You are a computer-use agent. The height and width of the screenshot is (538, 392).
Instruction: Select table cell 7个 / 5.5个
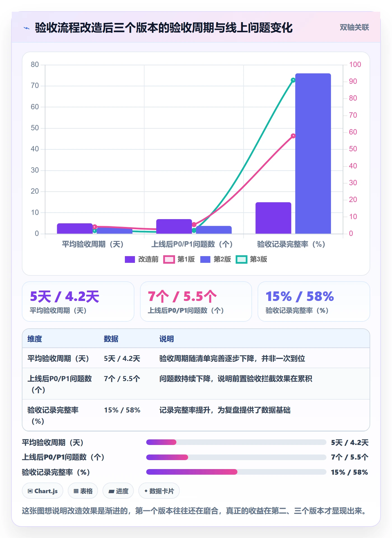[122, 379]
